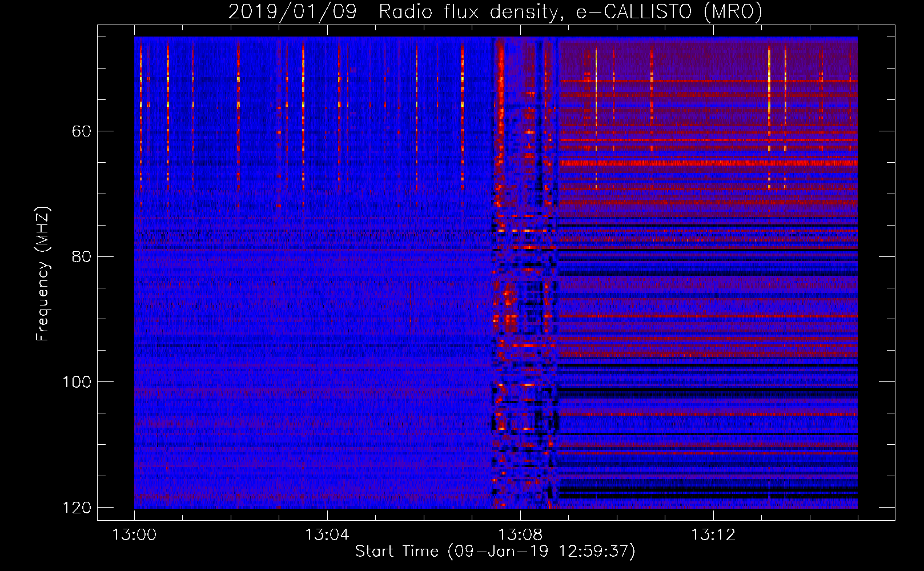Click the 'Start Time (09-Jan-19 12:59:37)' label
Viewport: 924px width, 571px height.
495,552
